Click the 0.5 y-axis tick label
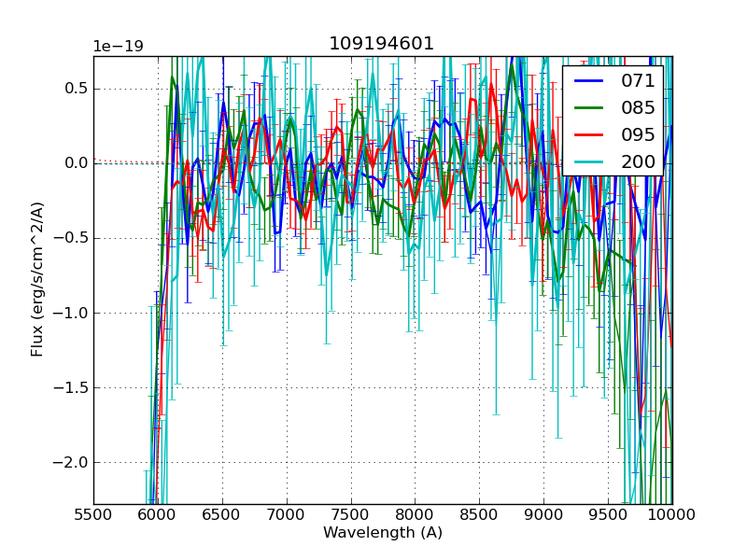The image size is (747, 560). (75, 89)
